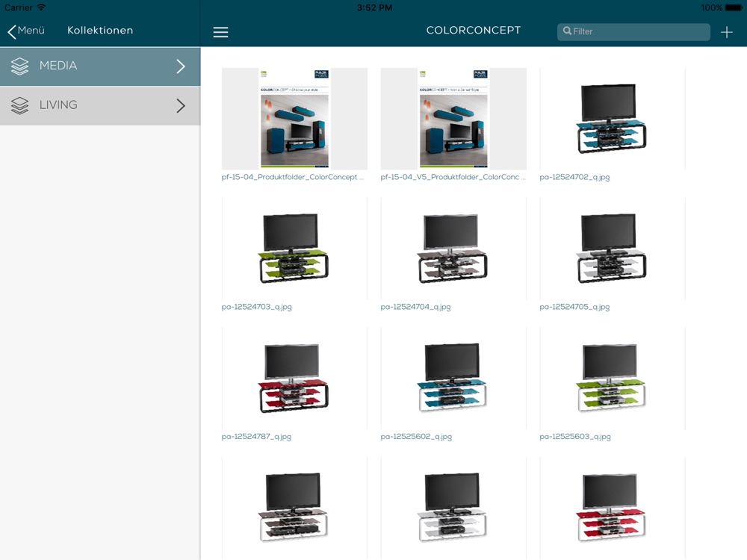The height and width of the screenshot is (560, 747).
Task: Select the MEDIA collection row
Action: pos(100,66)
